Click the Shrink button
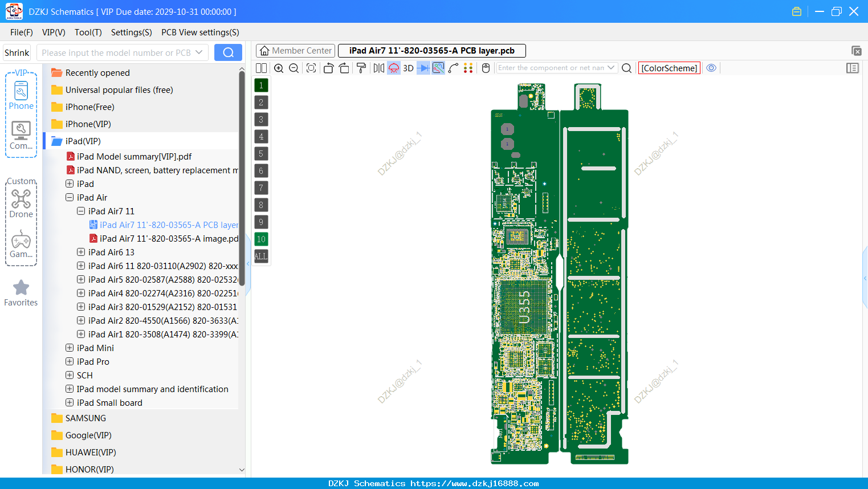The width and height of the screenshot is (868, 489). [17, 52]
